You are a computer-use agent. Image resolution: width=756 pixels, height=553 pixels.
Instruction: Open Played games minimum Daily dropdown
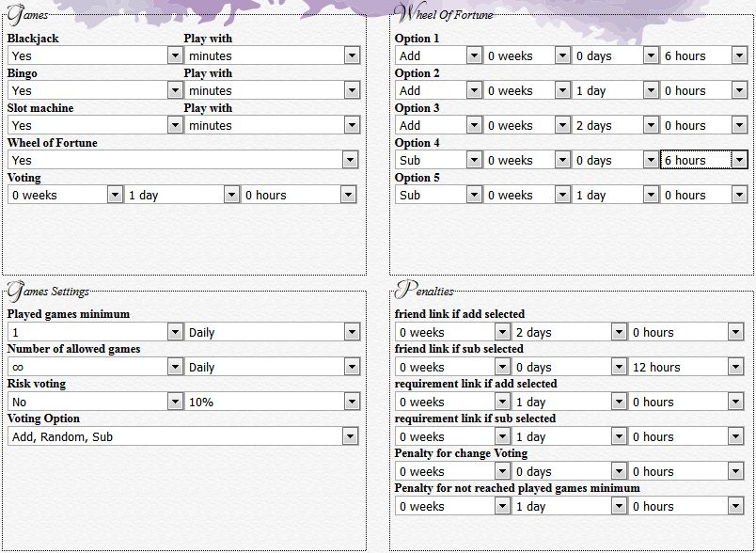[273, 332]
